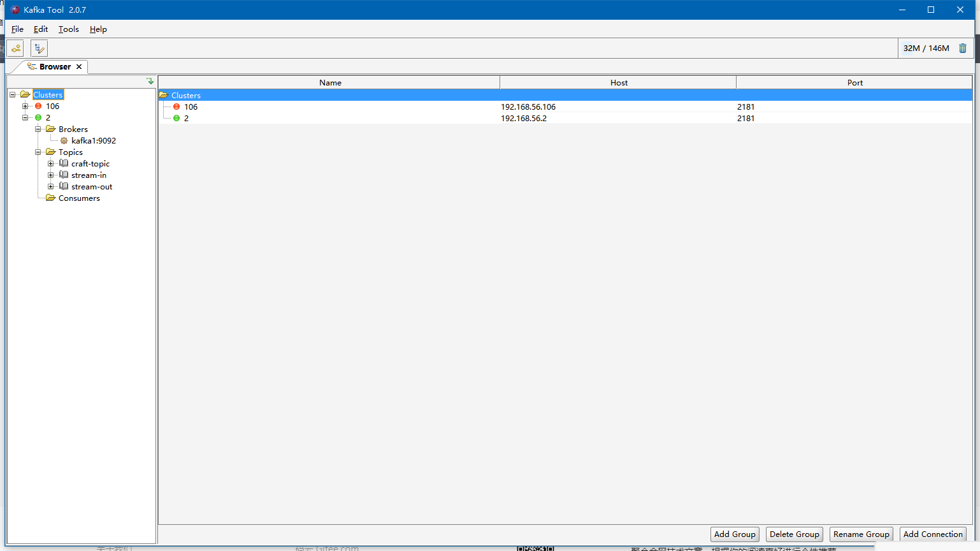Click the Rename Group button
980x551 pixels.
861,534
